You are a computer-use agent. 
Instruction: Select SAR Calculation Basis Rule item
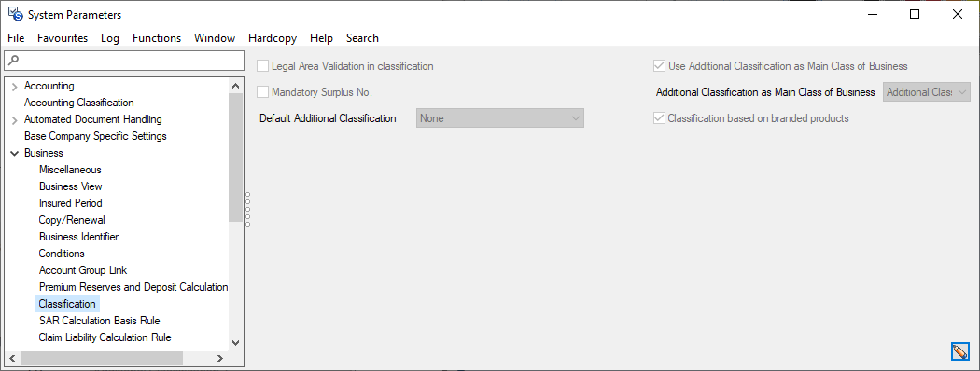(99, 321)
